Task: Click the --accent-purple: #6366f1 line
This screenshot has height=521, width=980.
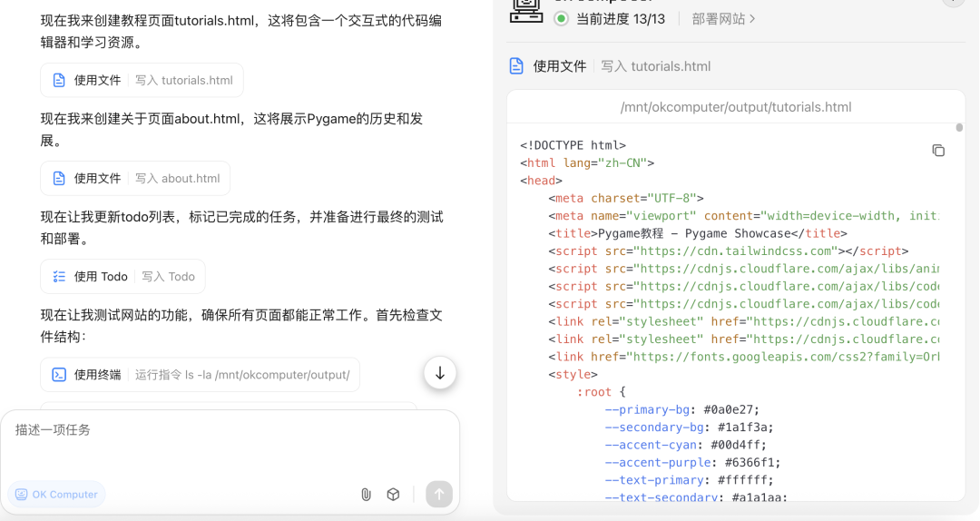Action: click(x=692, y=462)
